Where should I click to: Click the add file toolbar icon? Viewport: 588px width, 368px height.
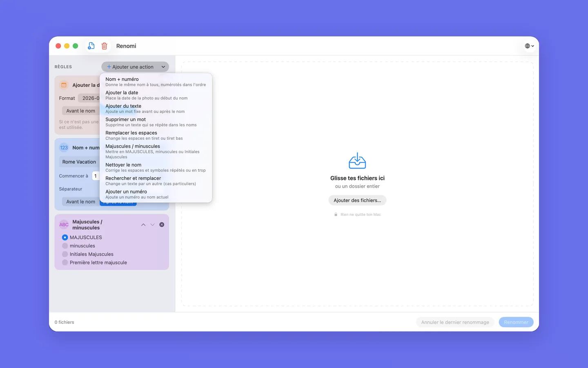(91, 46)
